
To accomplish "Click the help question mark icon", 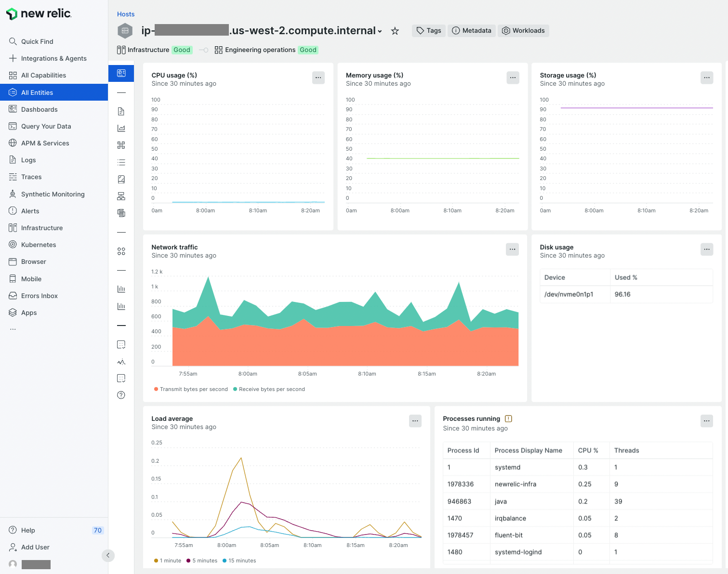I will click(x=121, y=395).
